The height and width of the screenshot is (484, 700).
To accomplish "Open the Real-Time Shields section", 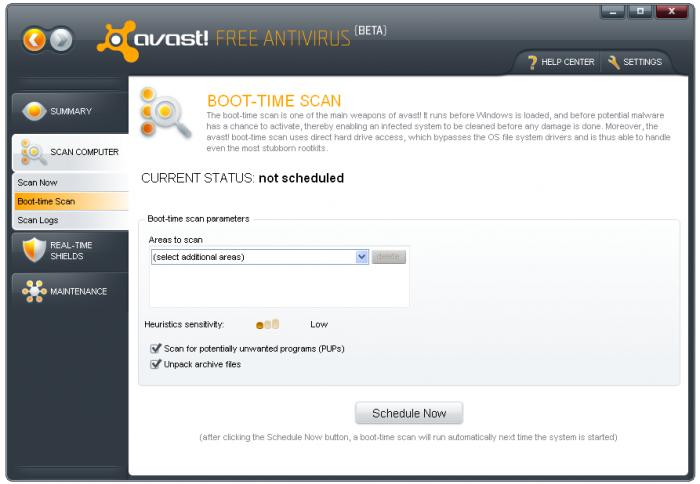I will point(70,250).
